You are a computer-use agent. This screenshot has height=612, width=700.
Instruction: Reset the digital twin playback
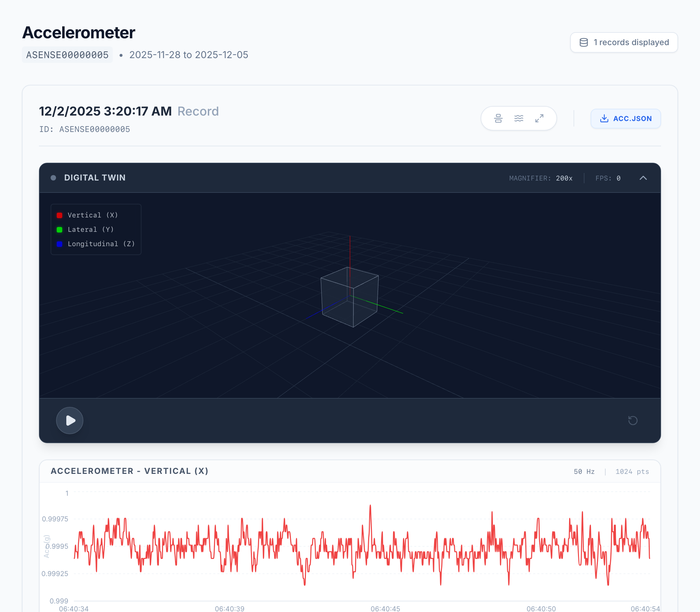(633, 421)
